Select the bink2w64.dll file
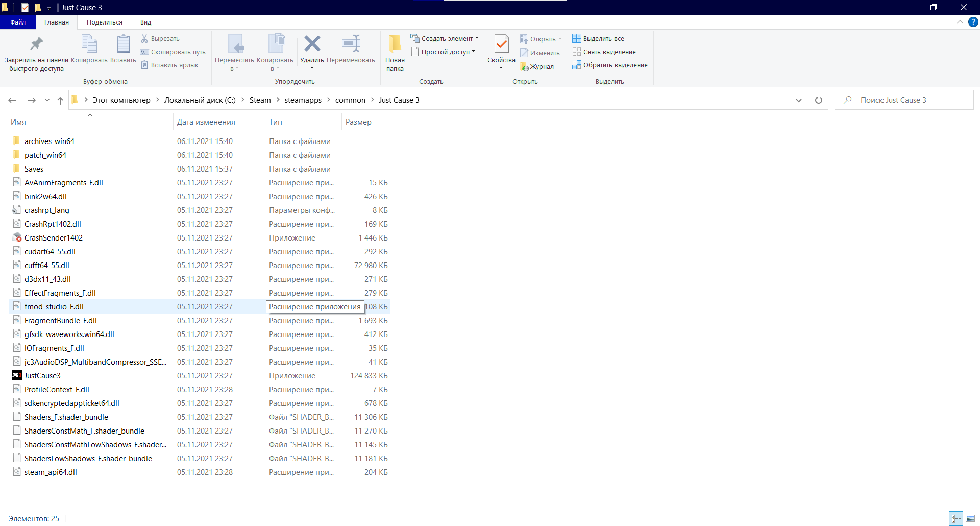Screen dimensions: 980x526 coord(200,196)
